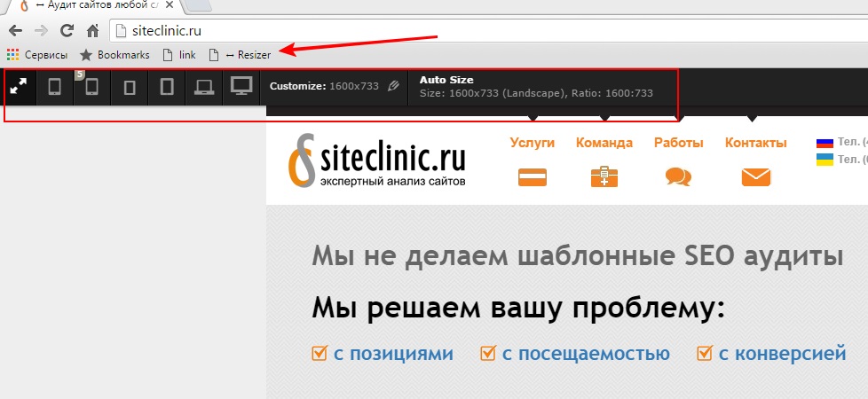This screenshot has width=868, height=399.
Task: Open the Команда menu item
Action: click(x=604, y=143)
